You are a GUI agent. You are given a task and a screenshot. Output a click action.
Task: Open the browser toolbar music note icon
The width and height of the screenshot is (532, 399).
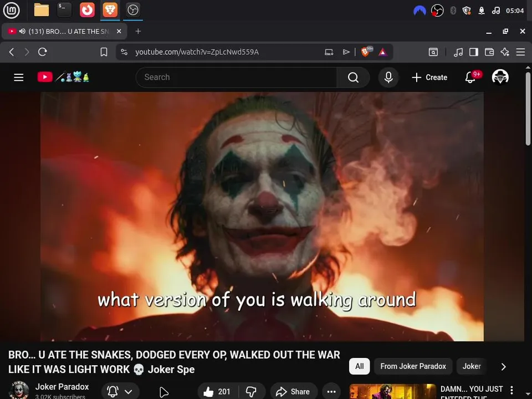coord(458,52)
